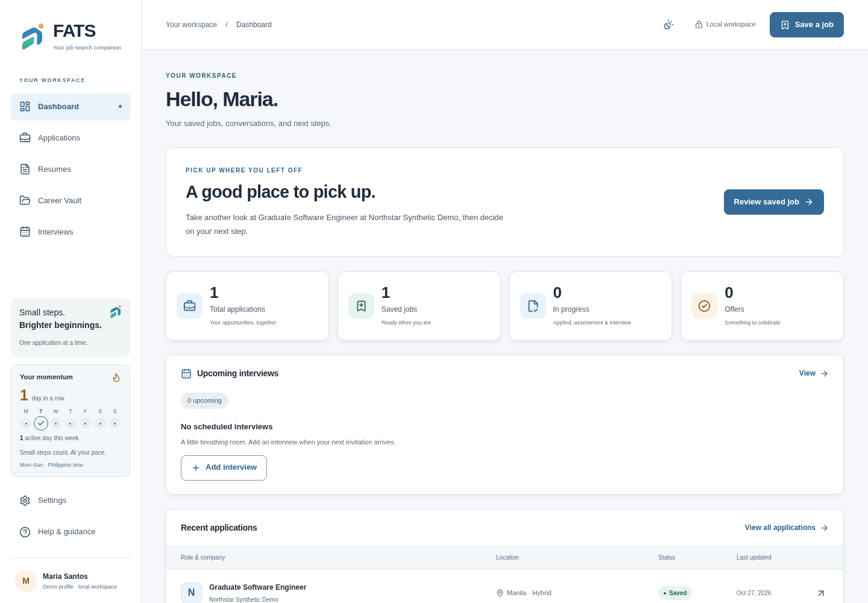Click the Help & guidance question icon

(25, 532)
